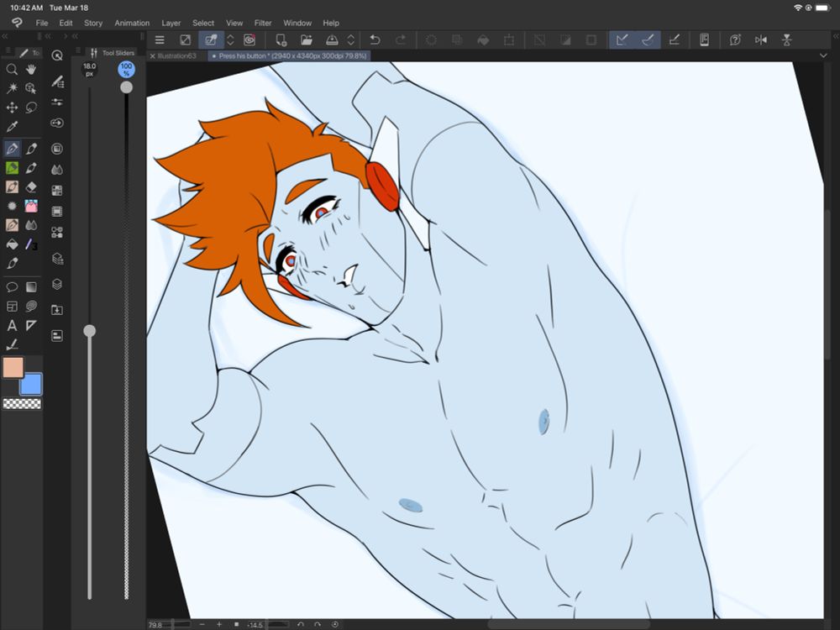Toggle Snap to Grid
Image resolution: width=840 pixels, height=630 pixels.
point(675,40)
